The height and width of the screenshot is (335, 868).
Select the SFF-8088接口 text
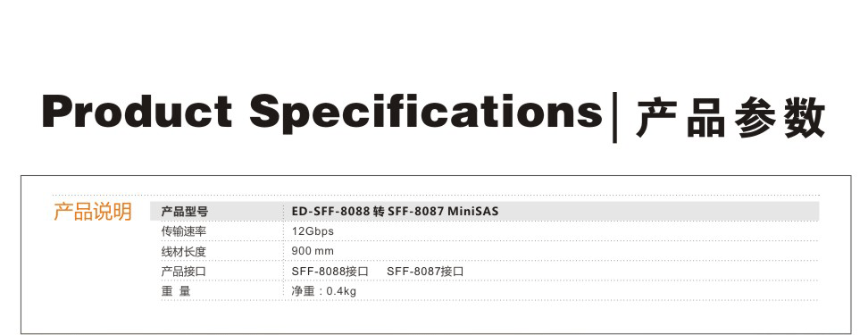[330, 272]
